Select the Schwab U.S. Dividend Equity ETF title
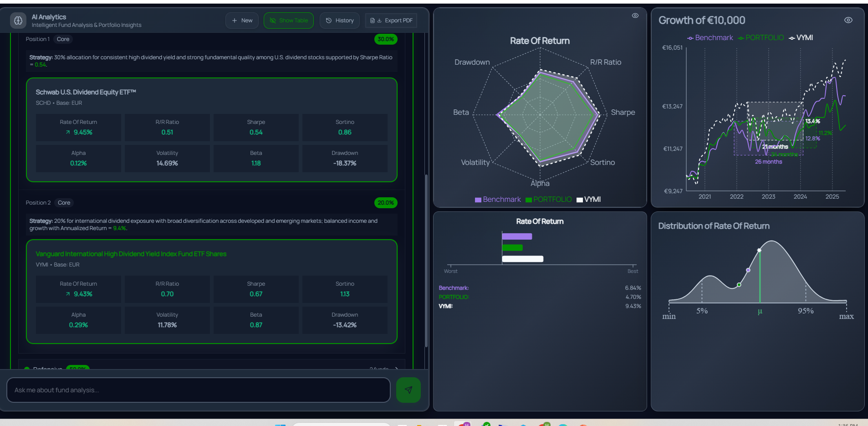The width and height of the screenshot is (868, 426). coord(86,92)
